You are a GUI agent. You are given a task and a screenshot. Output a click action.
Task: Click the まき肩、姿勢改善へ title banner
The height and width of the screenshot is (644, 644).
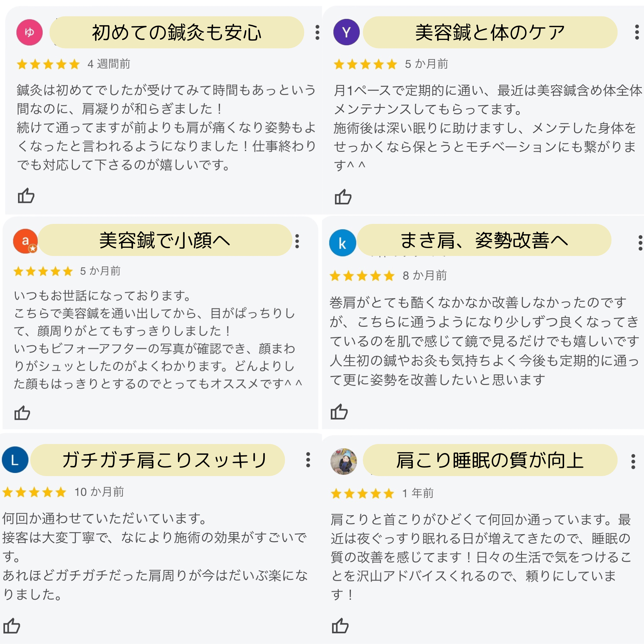click(x=484, y=240)
